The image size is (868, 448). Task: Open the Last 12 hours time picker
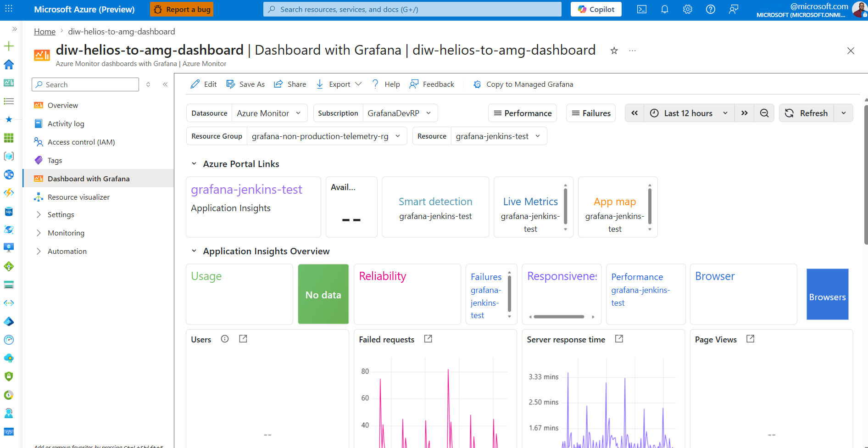[689, 113]
